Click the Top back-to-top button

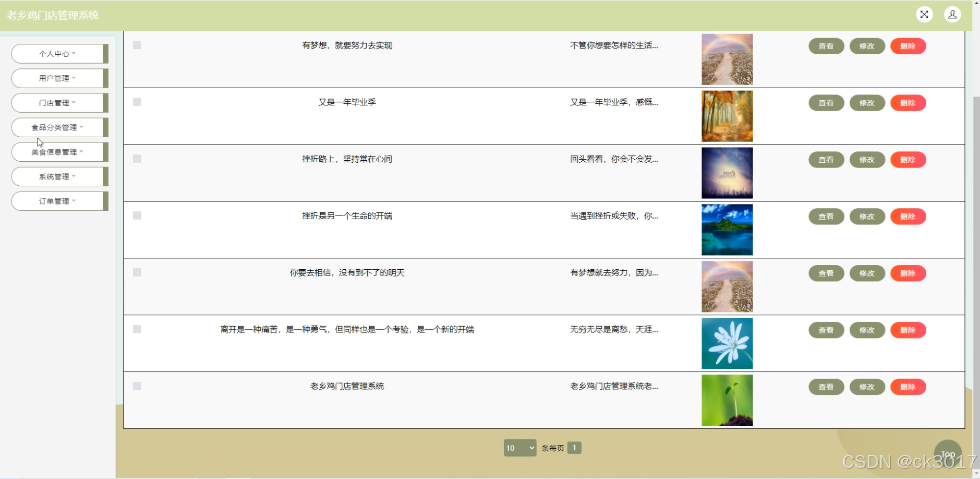click(x=948, y=454)
